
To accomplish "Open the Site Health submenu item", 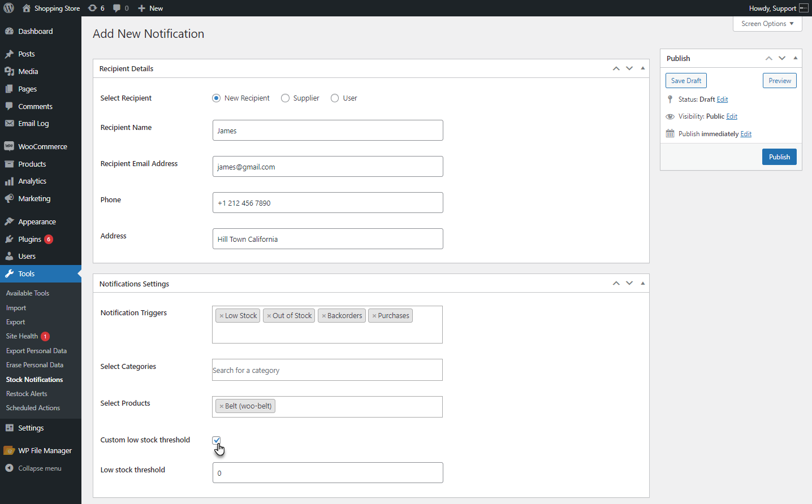I will click(22, 336).
